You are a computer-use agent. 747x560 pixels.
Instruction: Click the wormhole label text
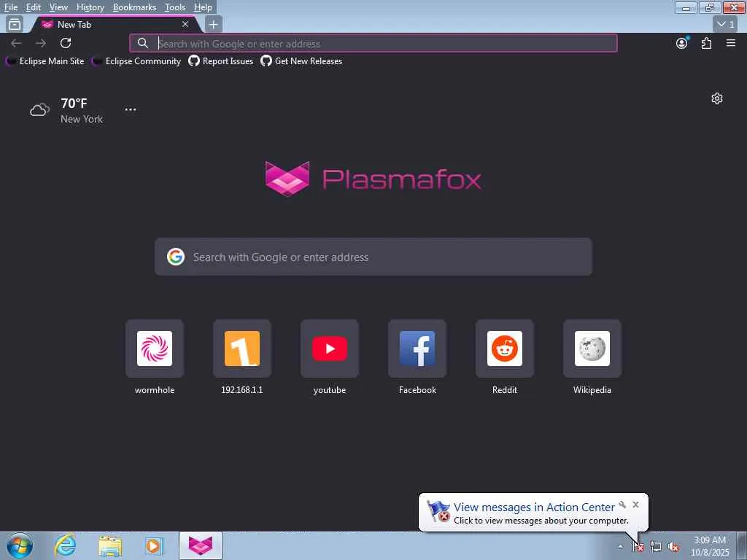(x=155, y=390)
